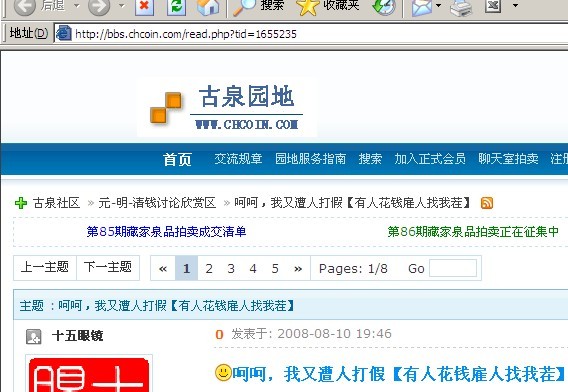Click the 下一主题 button
Image resolution: width=568 pixels, height=392 pixels.
pos(108,267)
